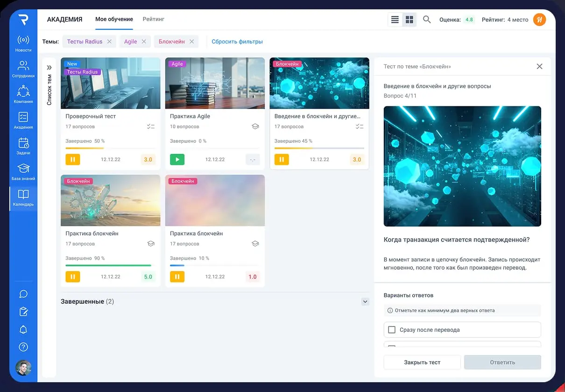Click the search magnifier icon

pos(427,20)
